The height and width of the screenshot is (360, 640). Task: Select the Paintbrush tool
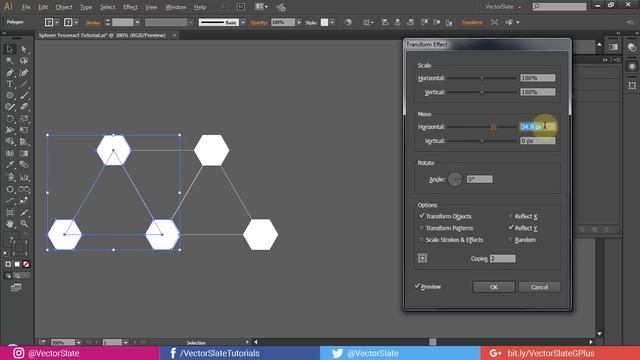[x=24, y=96]
